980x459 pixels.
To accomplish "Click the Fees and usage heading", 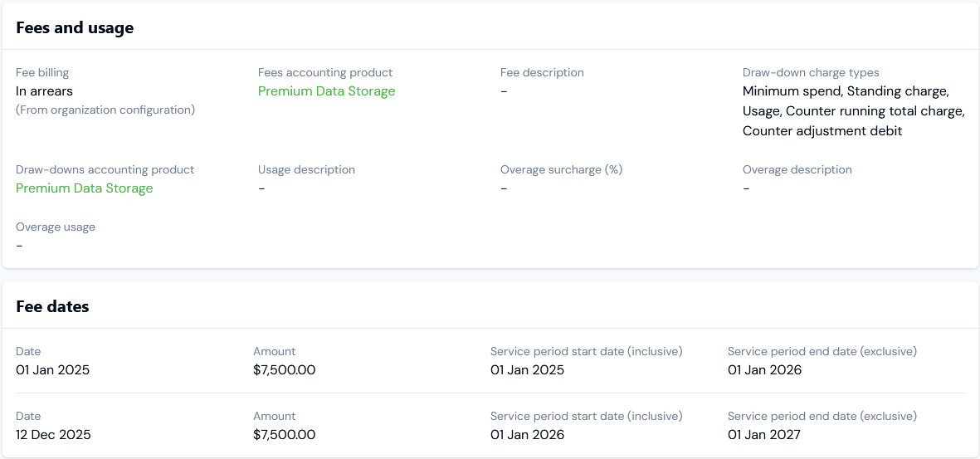I will [x=75, y=28].
